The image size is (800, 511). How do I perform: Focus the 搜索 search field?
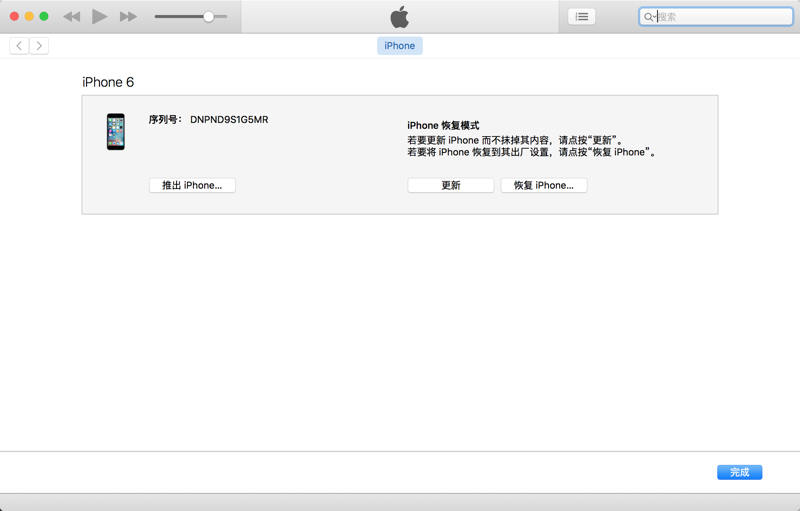pos(716,17)
